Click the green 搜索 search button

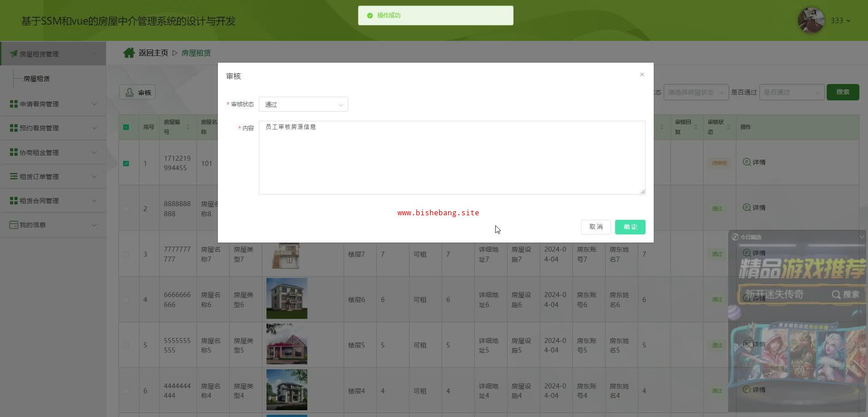tap(843, 92)
